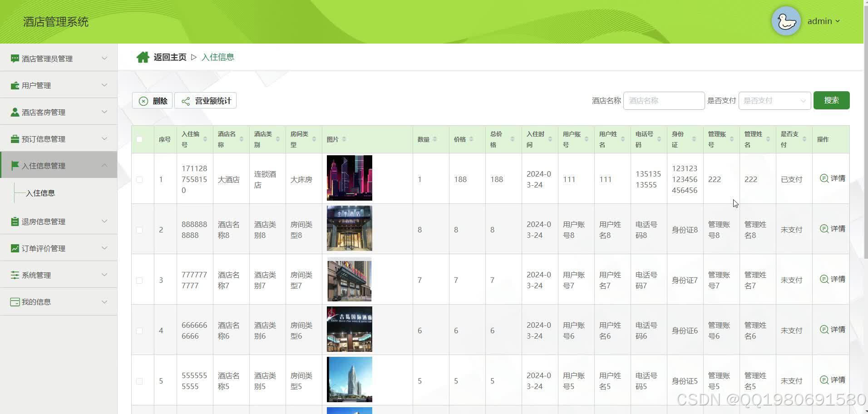Open 详情 for the 大酒店 row

click(x=833, y=178)
